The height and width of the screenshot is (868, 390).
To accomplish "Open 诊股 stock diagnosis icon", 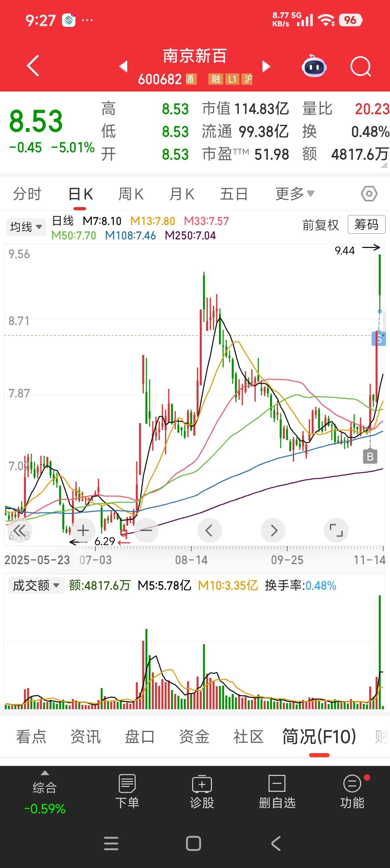I will click(x=202, y=791).
